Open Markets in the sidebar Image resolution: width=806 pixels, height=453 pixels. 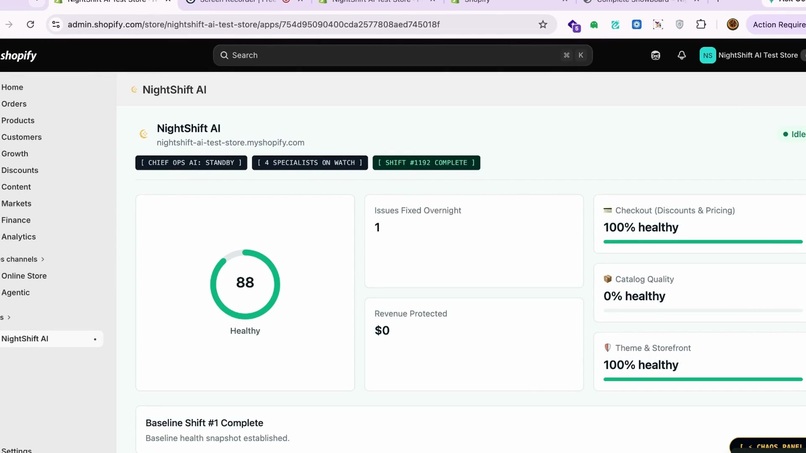tap(16, 204)
